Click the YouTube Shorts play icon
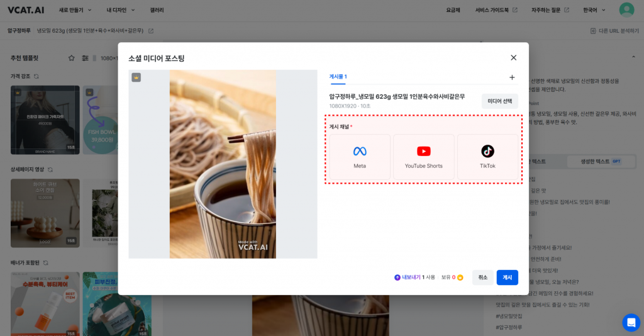The image size is (644, 336). [423, 151]
